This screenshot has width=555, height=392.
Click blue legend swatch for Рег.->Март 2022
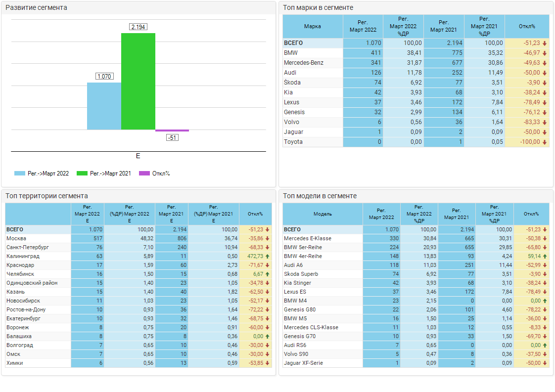click(x=20, y=174)
